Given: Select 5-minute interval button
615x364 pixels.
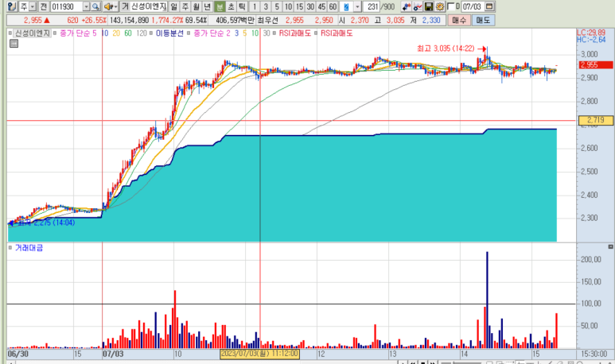Looking at the screenshot, I should point(277,6).
